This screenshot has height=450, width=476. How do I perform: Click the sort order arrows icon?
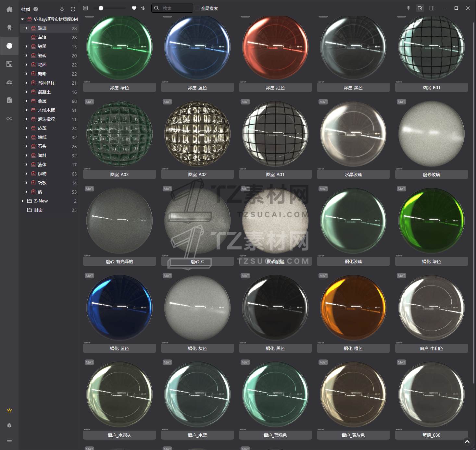point(143,8)
